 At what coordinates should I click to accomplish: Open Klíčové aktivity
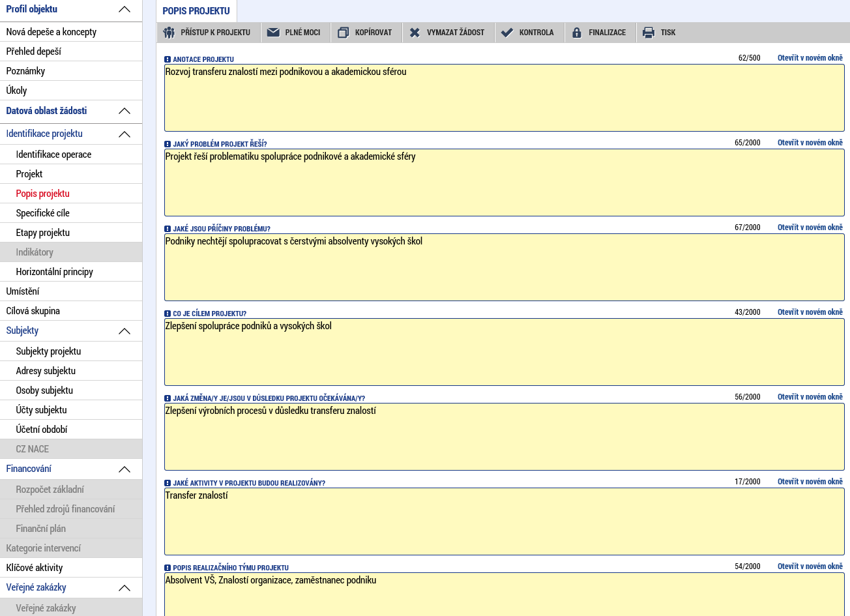tap(71, 568)
